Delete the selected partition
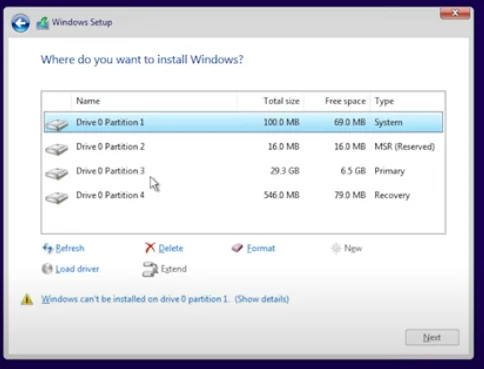Screen dimensions: 484x369 coord(171,248)
